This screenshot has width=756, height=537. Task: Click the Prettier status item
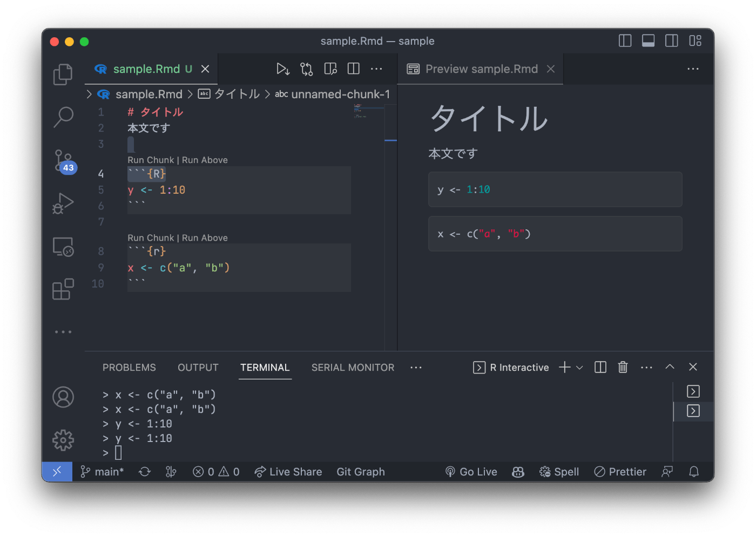click(620, 472)
